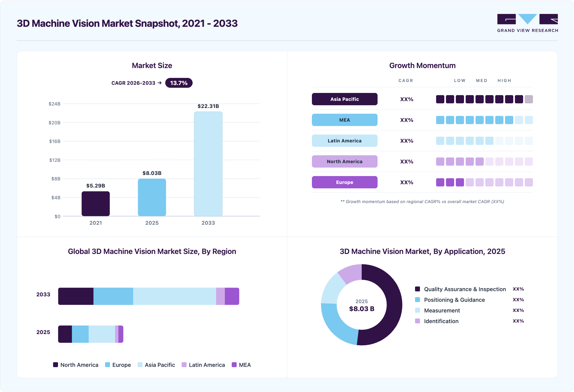Click the CAGR column header
The width and height of the screenshot is (574, 392).
[x=406, y=80]
